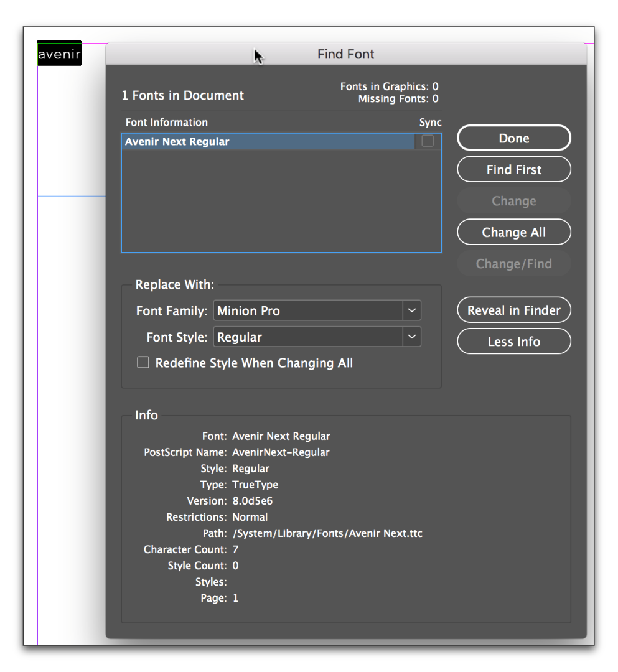Click the Done button

point(514,138)
